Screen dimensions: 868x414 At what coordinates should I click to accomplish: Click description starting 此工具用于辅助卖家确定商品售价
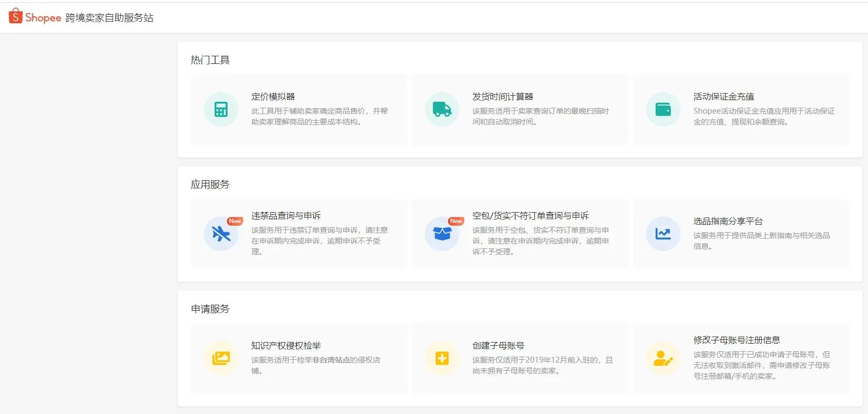pos(320,116)
